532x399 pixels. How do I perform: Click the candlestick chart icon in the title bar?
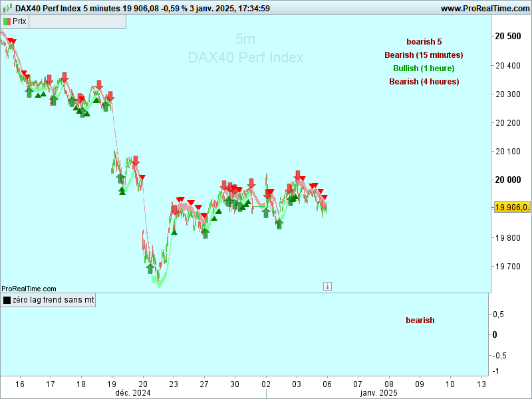(x=7, y=8)
